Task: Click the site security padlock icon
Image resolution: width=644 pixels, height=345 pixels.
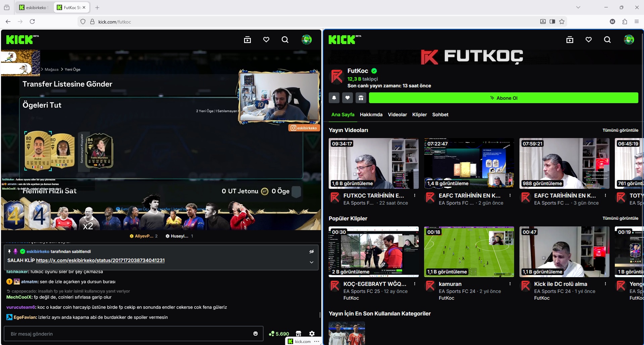Action: [x=92, y=21]
